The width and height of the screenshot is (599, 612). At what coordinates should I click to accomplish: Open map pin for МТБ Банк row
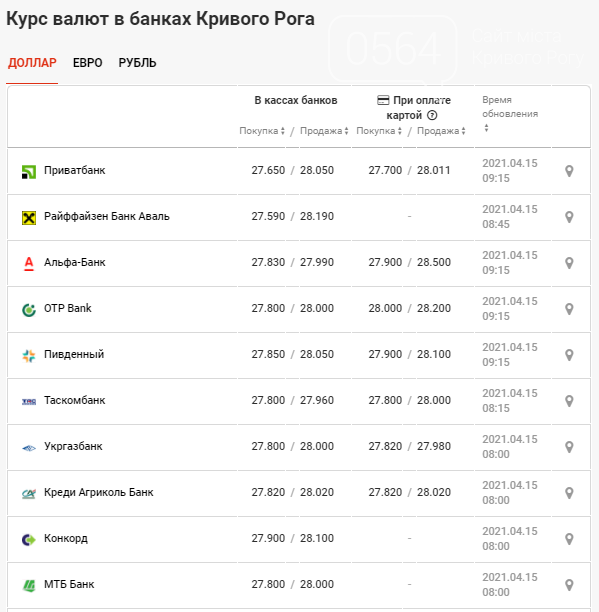click(569, 585)
